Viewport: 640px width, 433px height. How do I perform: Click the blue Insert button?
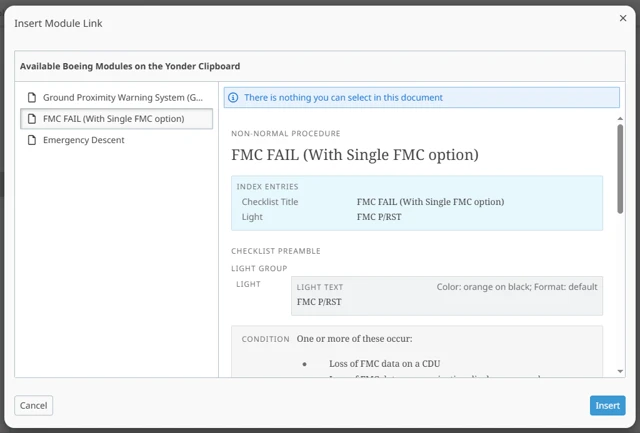pos(607,405)
